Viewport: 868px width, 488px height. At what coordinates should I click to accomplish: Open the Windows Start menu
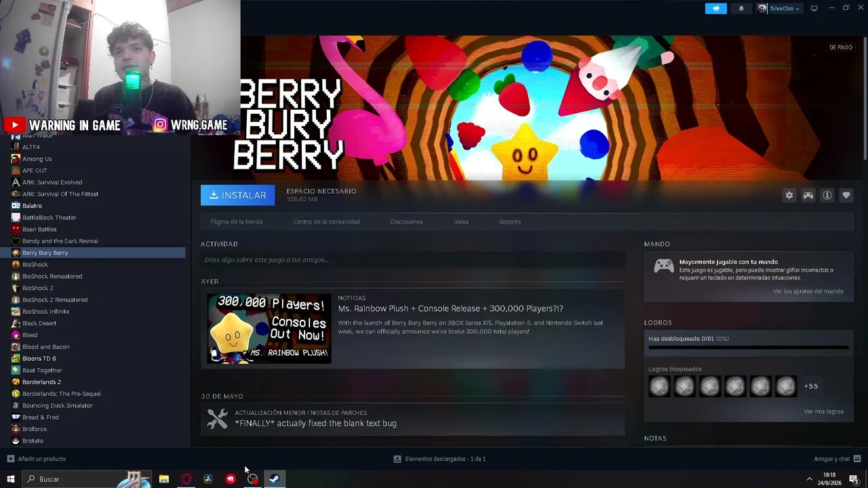pos(10,479)
